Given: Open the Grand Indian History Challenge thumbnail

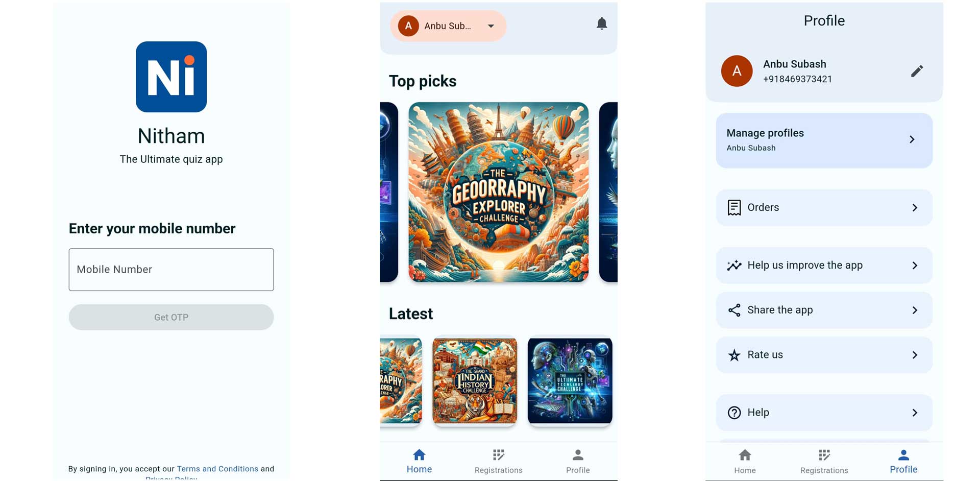Looking at the screenshot, I should point(475,381).
